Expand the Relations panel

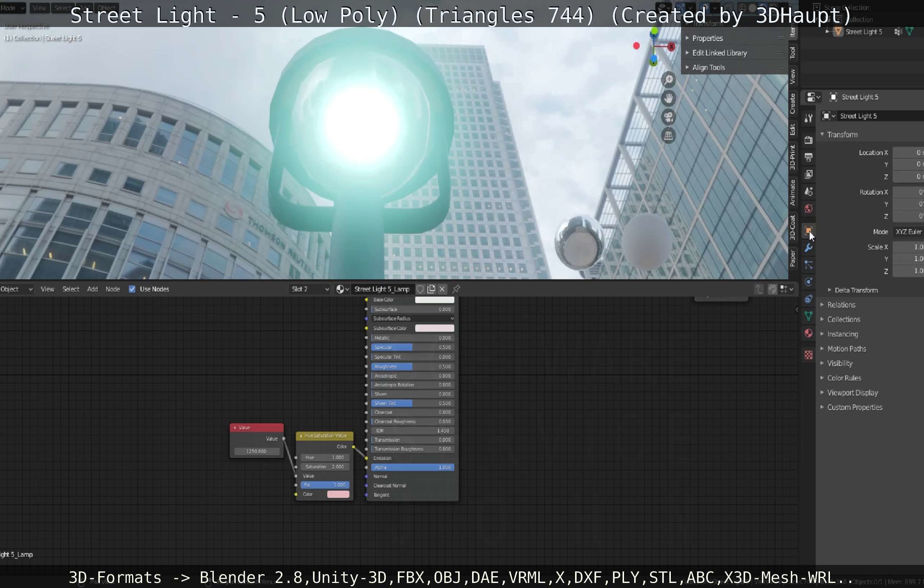(x=841, y=305)
